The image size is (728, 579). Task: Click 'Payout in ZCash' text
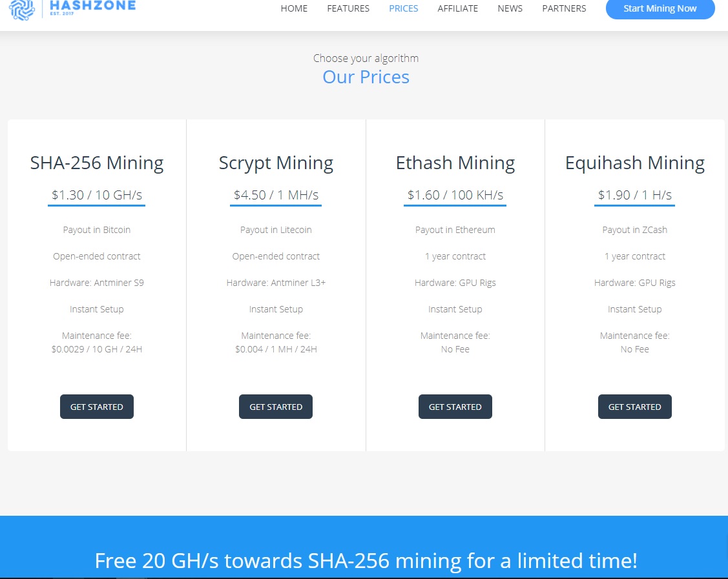pos(635,230)
